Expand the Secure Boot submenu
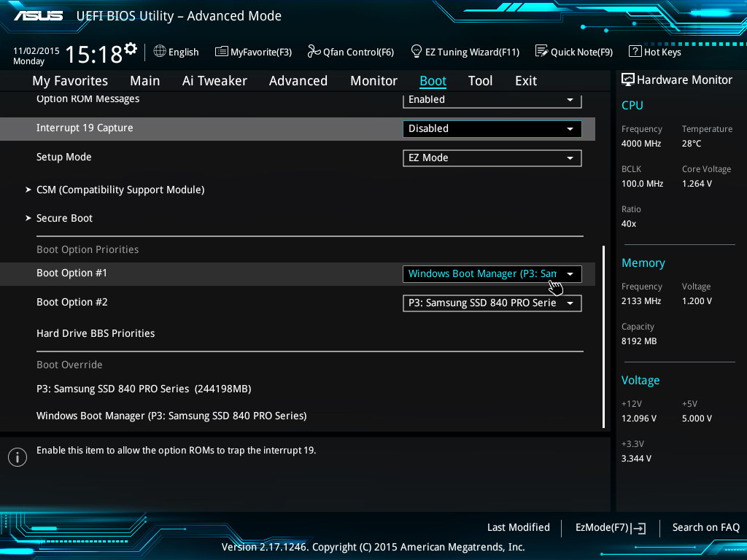The image size is (747, 560). (x=64, y=218)
